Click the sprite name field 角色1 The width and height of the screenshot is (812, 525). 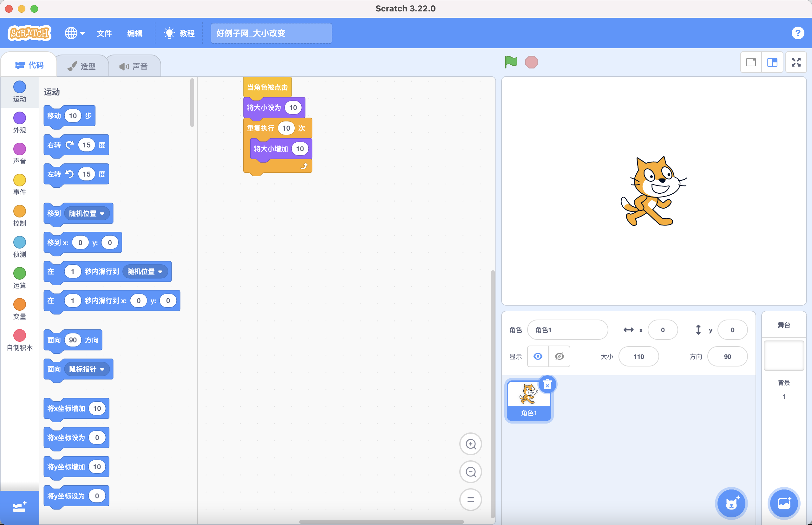[x=567, y=330]
